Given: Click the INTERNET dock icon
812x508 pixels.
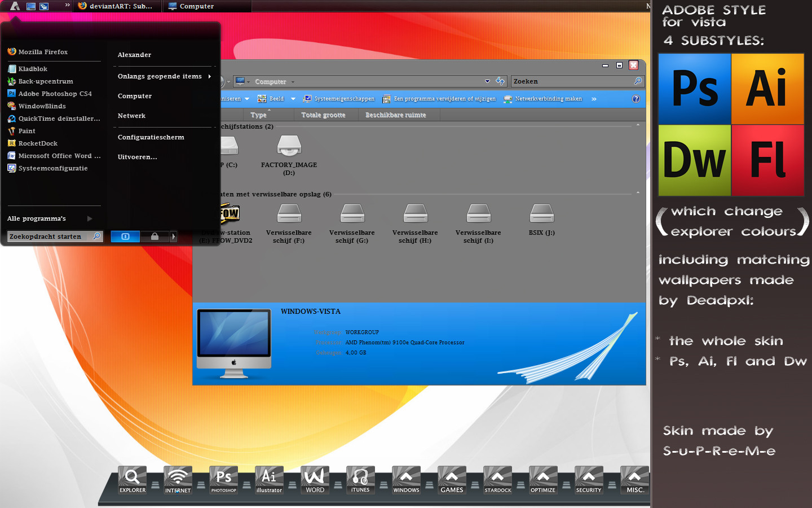Looking at the screenshot, I should [178, 480].
